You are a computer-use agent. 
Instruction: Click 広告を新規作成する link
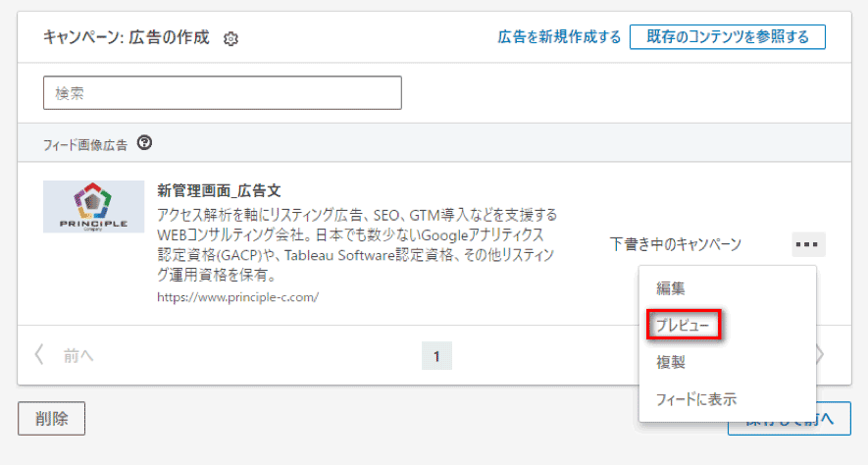[559, 37]
